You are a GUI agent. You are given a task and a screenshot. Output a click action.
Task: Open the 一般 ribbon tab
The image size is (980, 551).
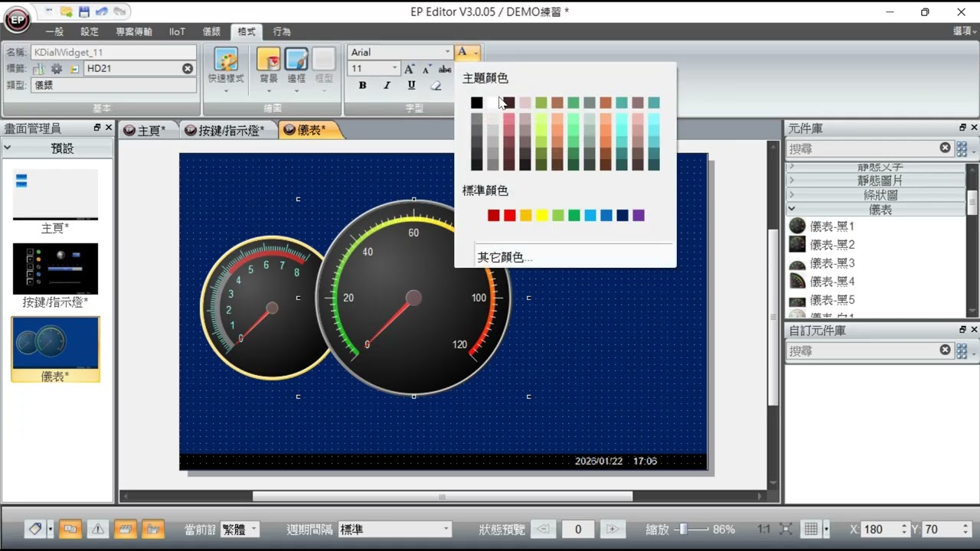[54, 31]
